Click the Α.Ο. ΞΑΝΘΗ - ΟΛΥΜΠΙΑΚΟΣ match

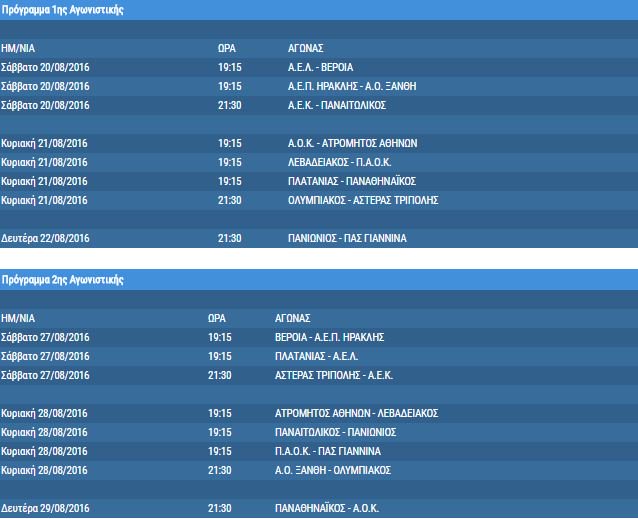(x=332, y=470)
